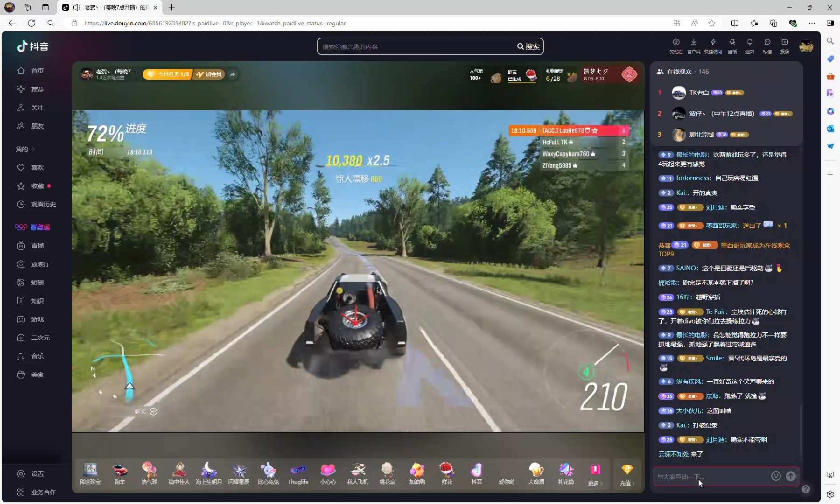Viewport: 840px width, 504px height.
Task: Expand the 我的 section chevron
Action: [34, 149]
